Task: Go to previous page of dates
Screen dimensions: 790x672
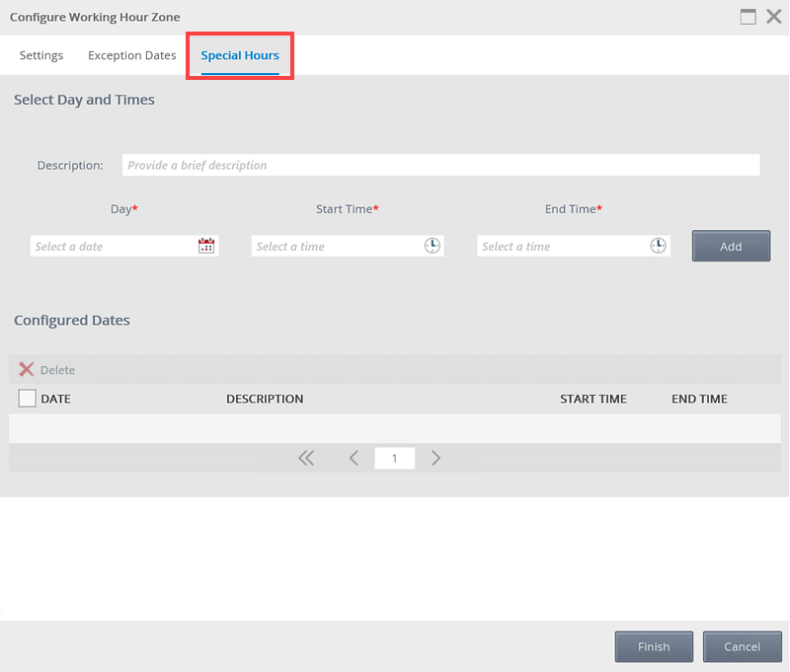Action: (354, 458)
